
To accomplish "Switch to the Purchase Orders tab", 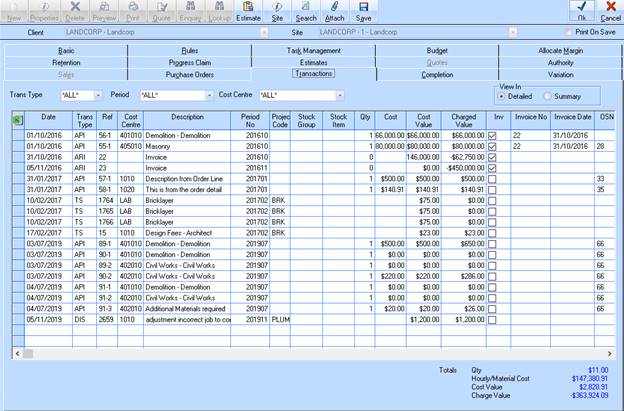I will click(x=189, y=74).
